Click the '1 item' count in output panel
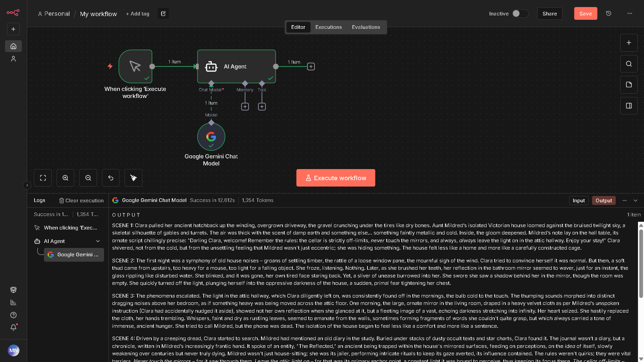 coord(634,215)
